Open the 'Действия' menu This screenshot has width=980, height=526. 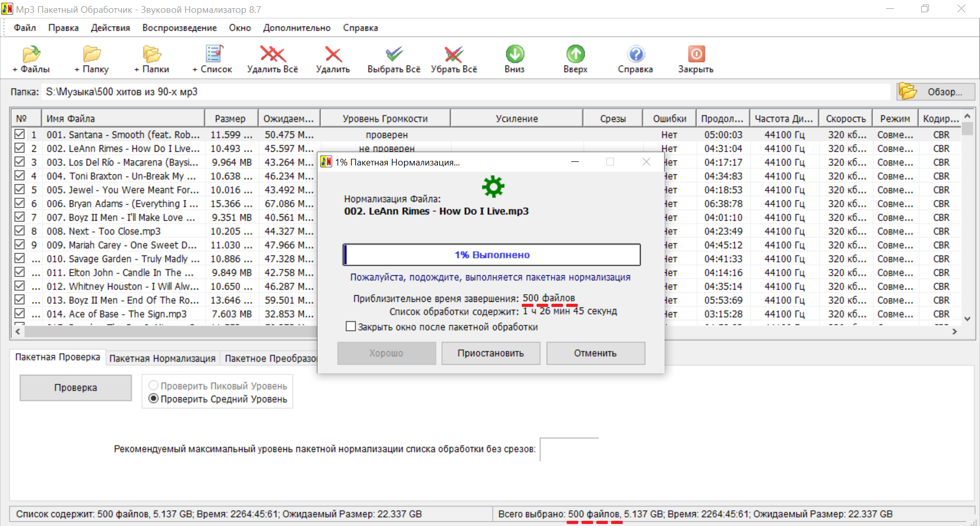(110, 28)
